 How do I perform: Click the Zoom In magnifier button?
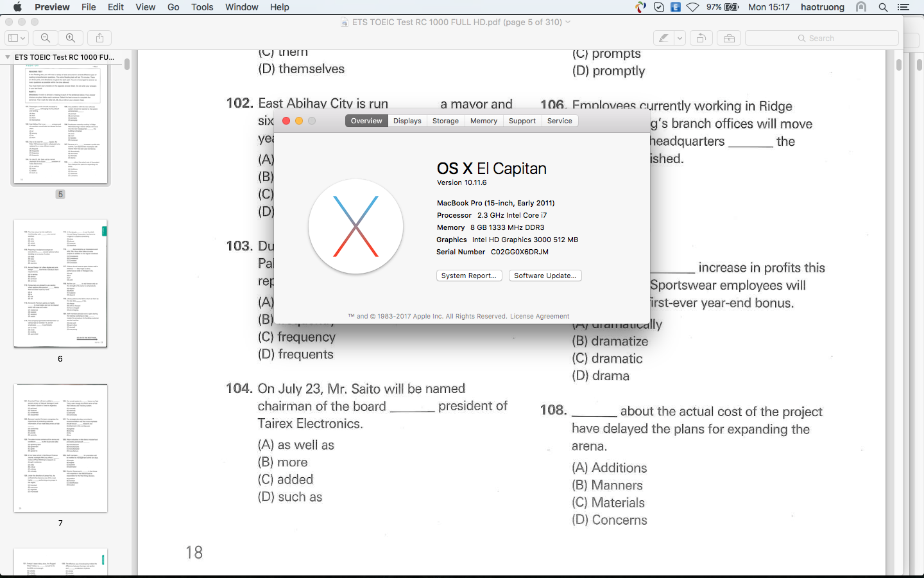tap(71, 38)
